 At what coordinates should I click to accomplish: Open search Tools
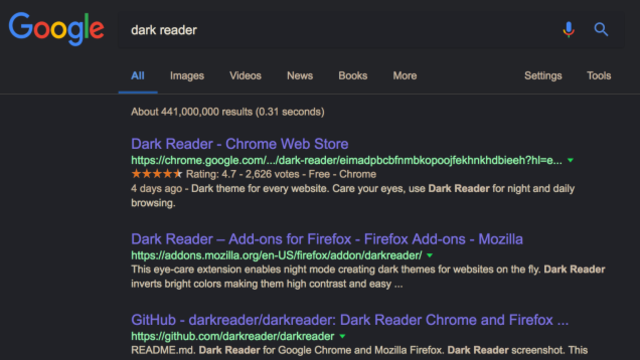pyautogui.click(x=599, y=76)
